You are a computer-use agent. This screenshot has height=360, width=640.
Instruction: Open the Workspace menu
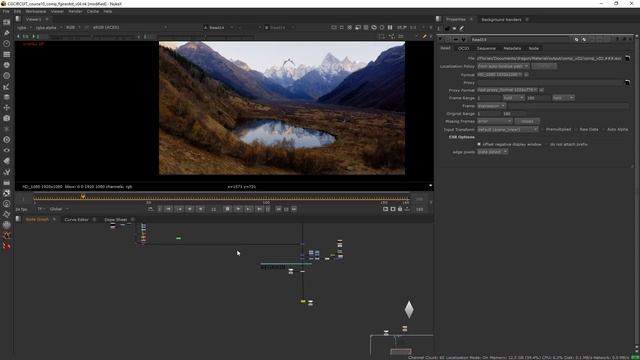(x=36, y=11)
